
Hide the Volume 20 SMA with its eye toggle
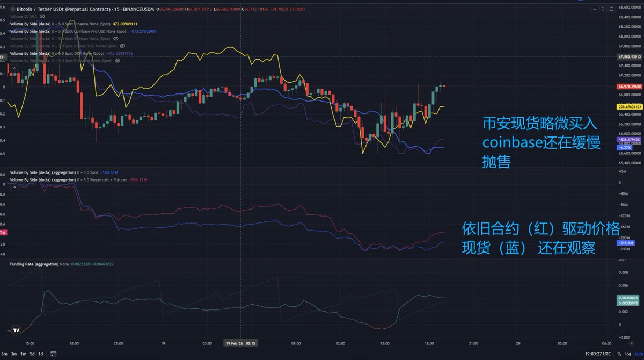pos(42,16)
